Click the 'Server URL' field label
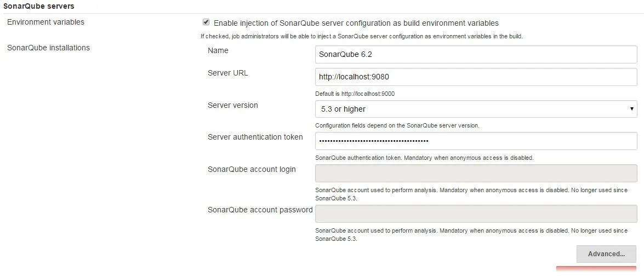 [227, 73]
